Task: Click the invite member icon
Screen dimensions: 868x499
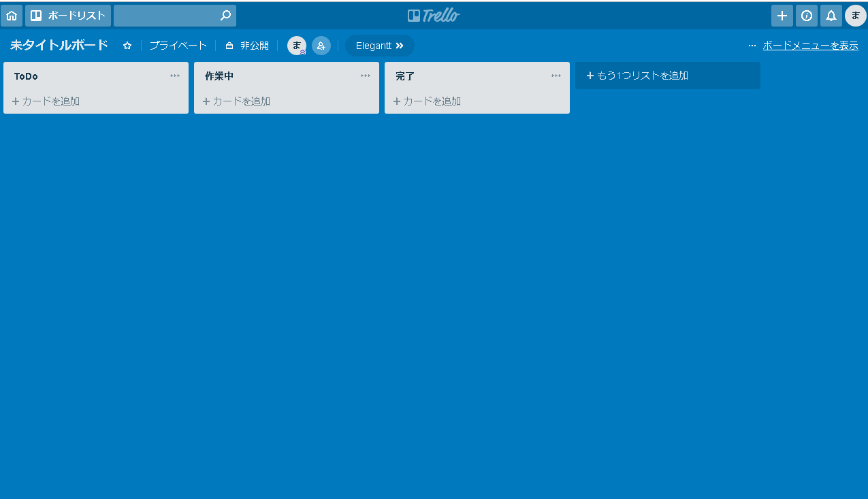Action: coord(321,46)
